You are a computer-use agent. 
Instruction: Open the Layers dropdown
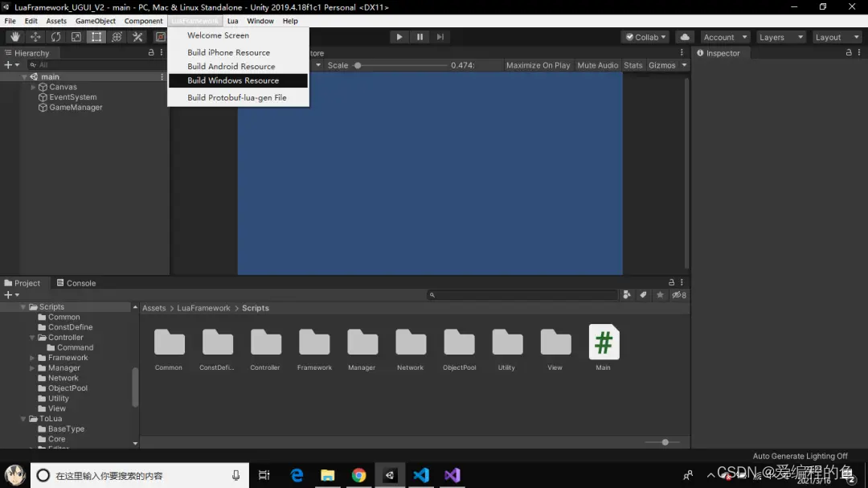[x=780, y=36]
